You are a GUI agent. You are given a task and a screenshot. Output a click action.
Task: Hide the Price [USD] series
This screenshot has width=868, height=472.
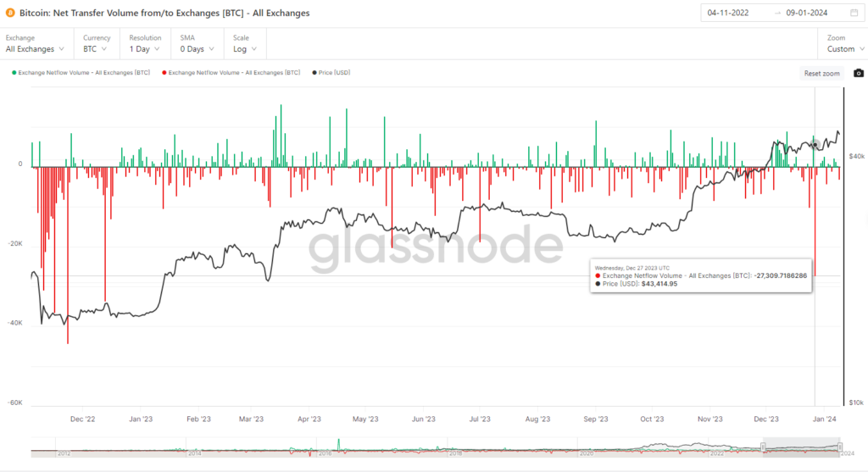[334, 73]
